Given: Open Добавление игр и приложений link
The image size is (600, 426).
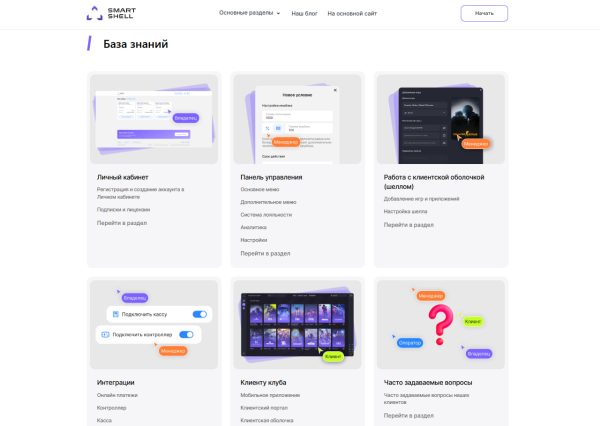Looking at the screenshot, I should 421,199.
